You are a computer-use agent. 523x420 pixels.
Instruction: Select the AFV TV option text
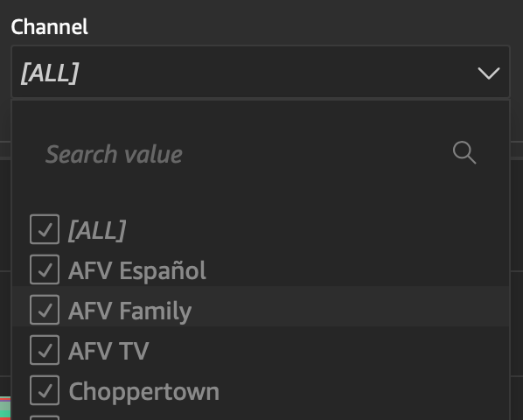pyautogui.click(x=108, y=351)
